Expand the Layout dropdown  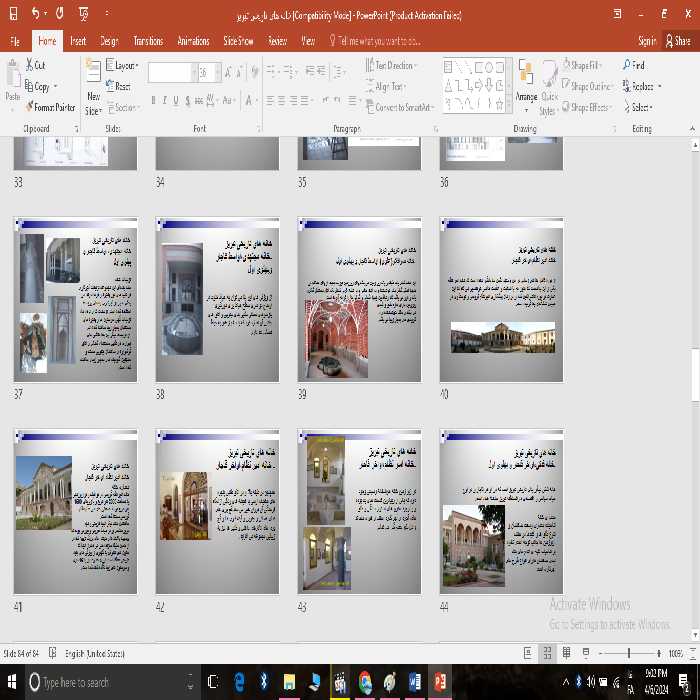tap(124, 65)
